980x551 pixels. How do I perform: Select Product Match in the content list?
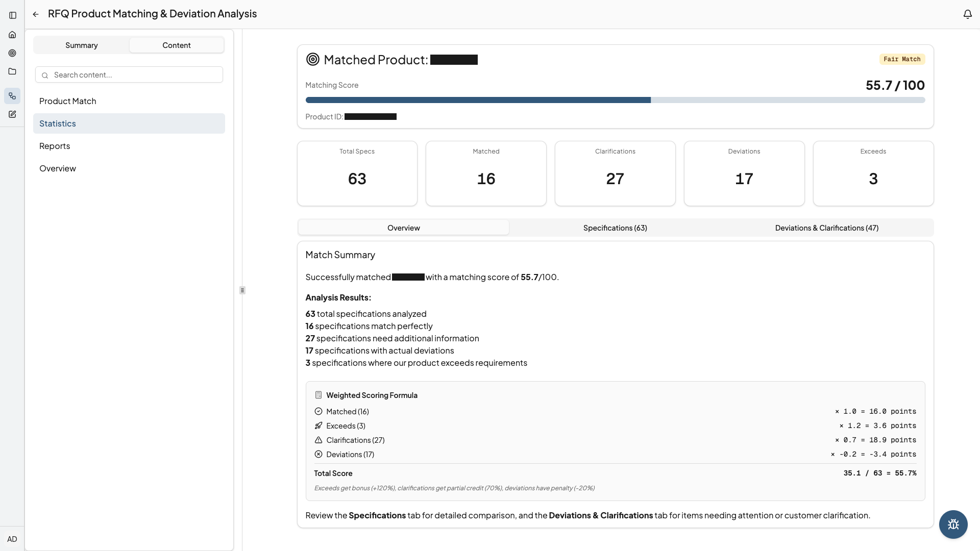click(x=68, y=101)
